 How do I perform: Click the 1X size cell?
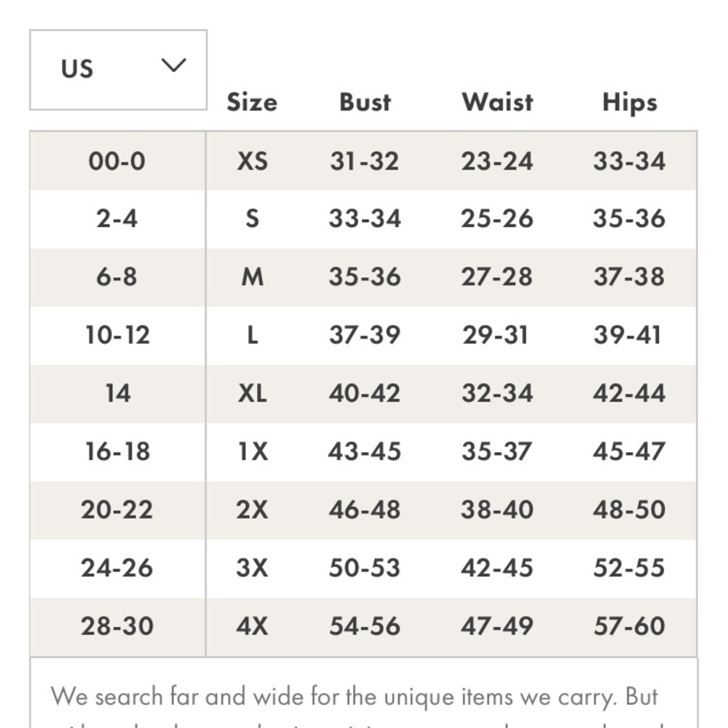(x=252, y=452)
